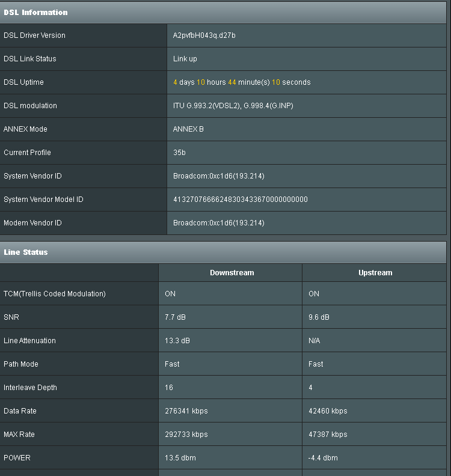
Task: Click the ANNEX B value
Action: pyautogui.click(x=188, y=129)
